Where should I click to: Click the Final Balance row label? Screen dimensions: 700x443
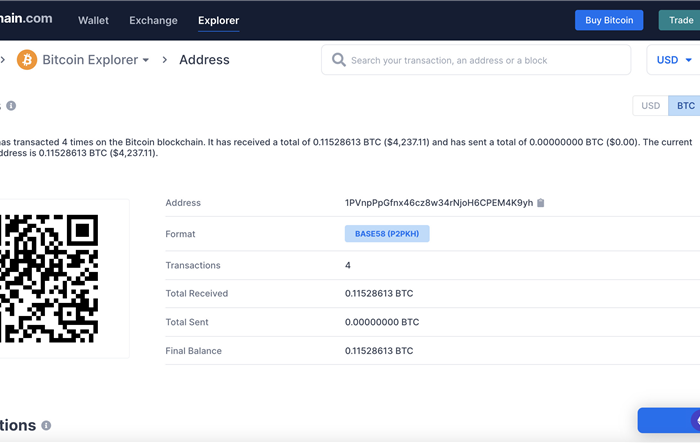193,351
